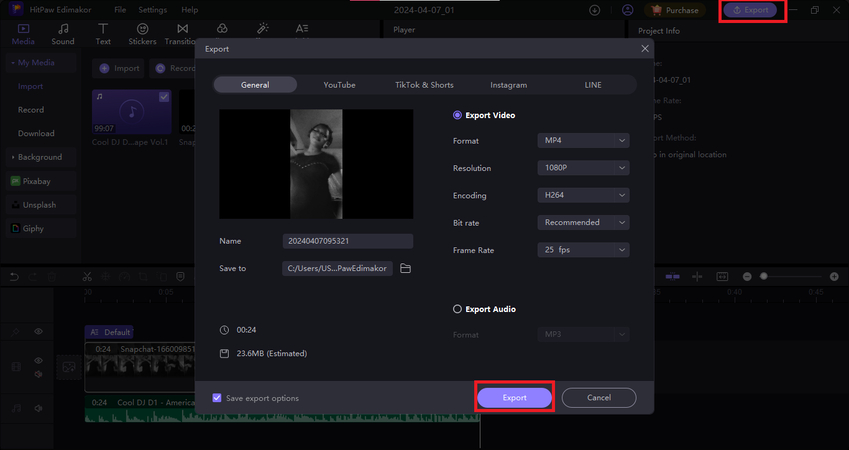The height and width of the screenshot is (450, 849).
Task: Open the Frame Rate 25 fps dropdown
Action: tap(583, 250)
